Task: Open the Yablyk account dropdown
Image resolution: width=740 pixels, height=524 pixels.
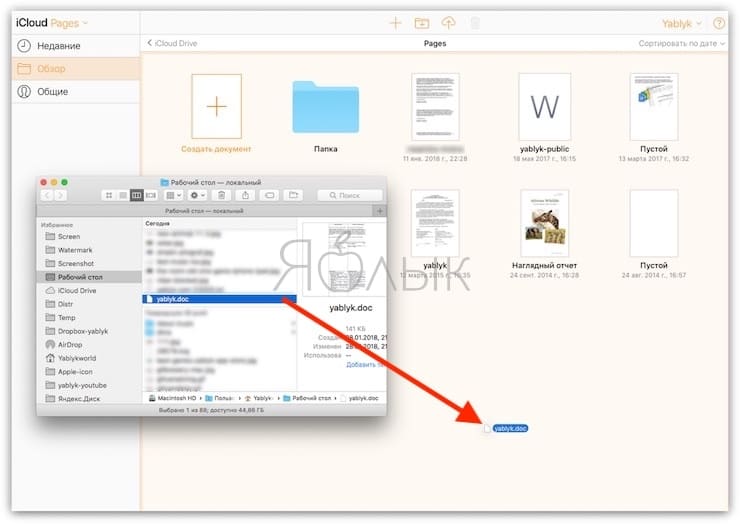Action: [x=681, y=24]
